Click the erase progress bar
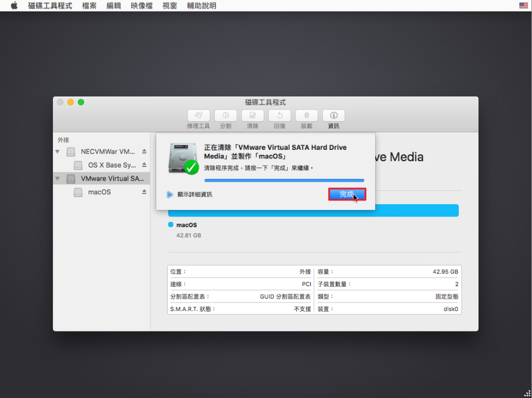 pyautogui.click(x=284, y=181)
